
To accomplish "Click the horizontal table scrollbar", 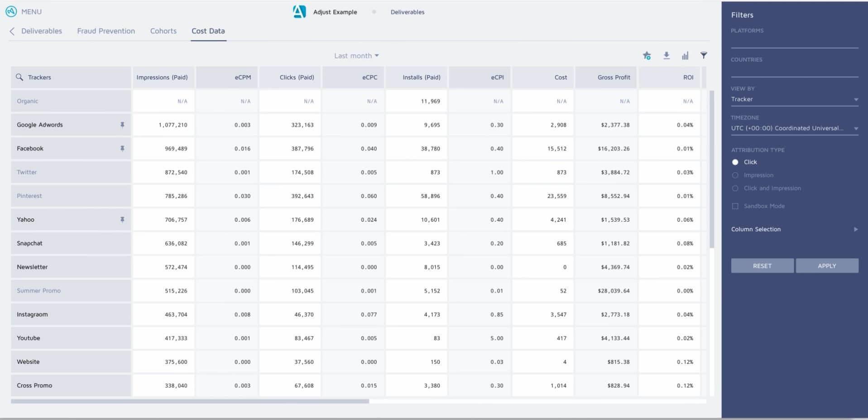I will pyautogui.click(x=190, y=401).
